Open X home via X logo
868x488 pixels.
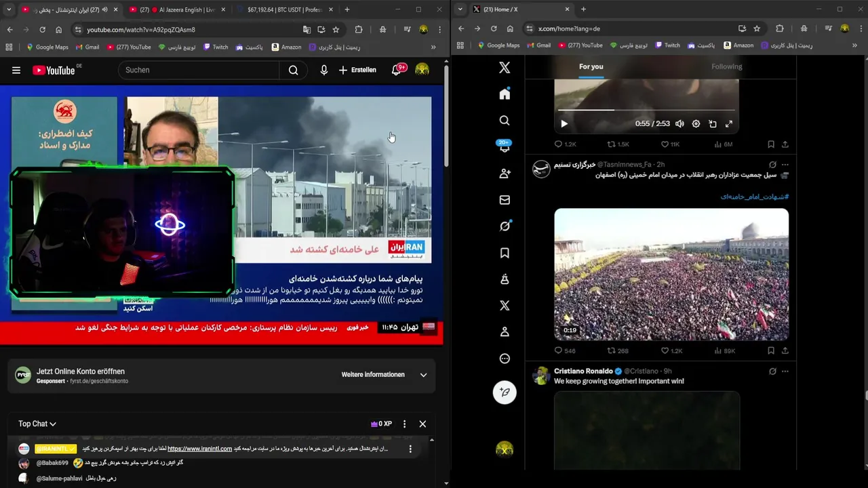pyautogui.click(x=505, y=68)
